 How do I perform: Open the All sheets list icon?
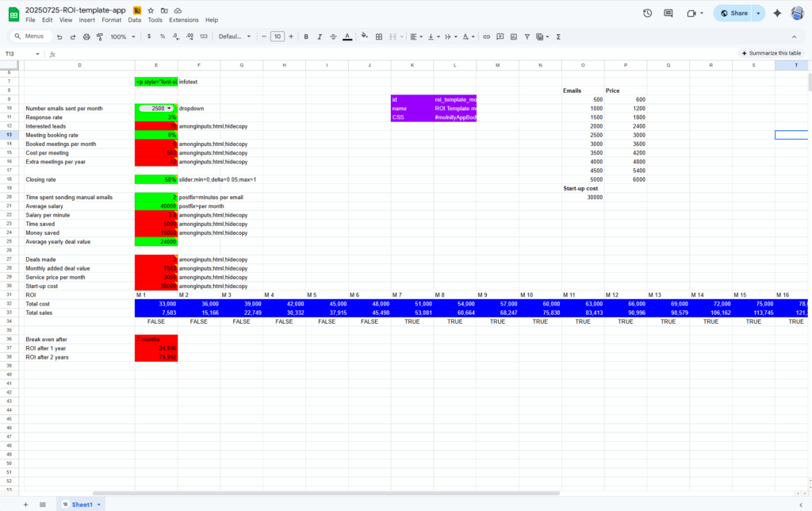point(43,505)
